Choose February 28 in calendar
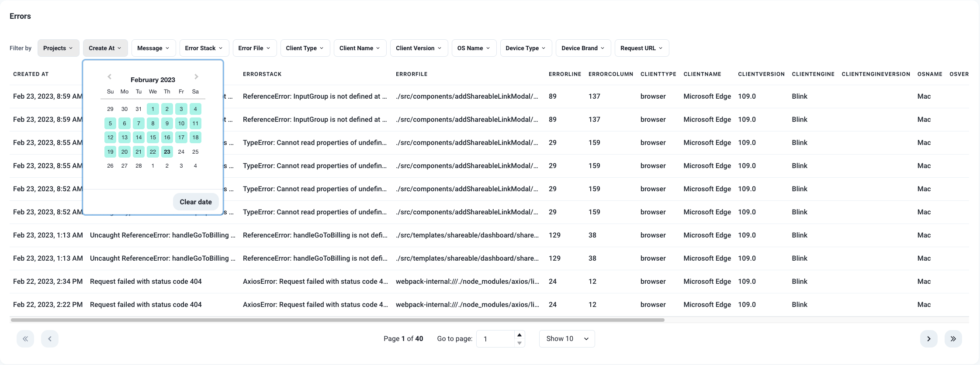This screenshot has height=365, width=980. pyautogui.click(x=139, y=166)
